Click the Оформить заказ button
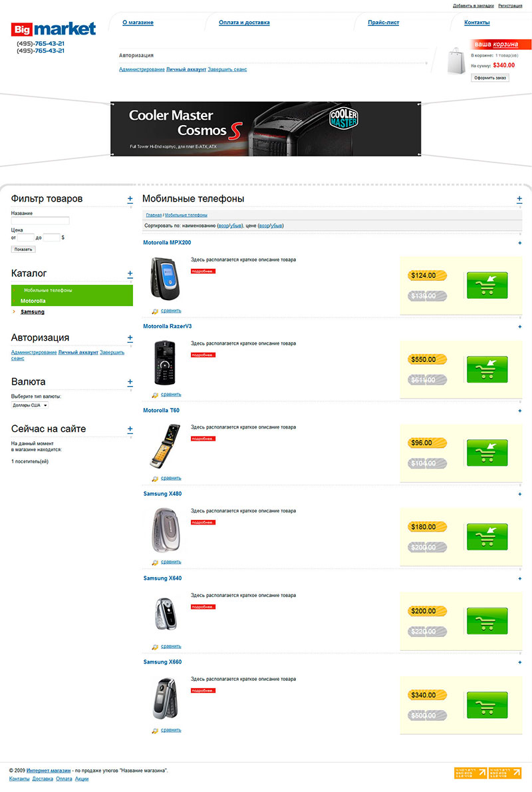532x792 pixels. pos(490,78)
